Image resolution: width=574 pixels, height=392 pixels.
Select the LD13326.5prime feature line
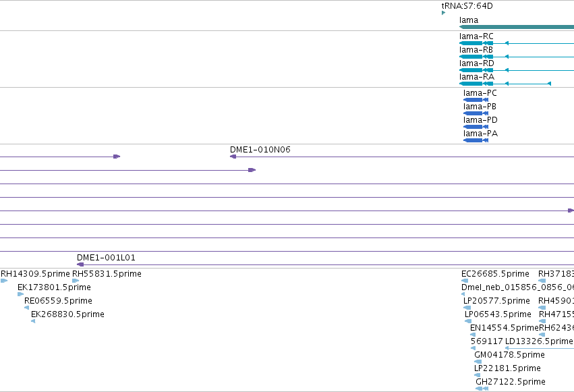(540, 348)
